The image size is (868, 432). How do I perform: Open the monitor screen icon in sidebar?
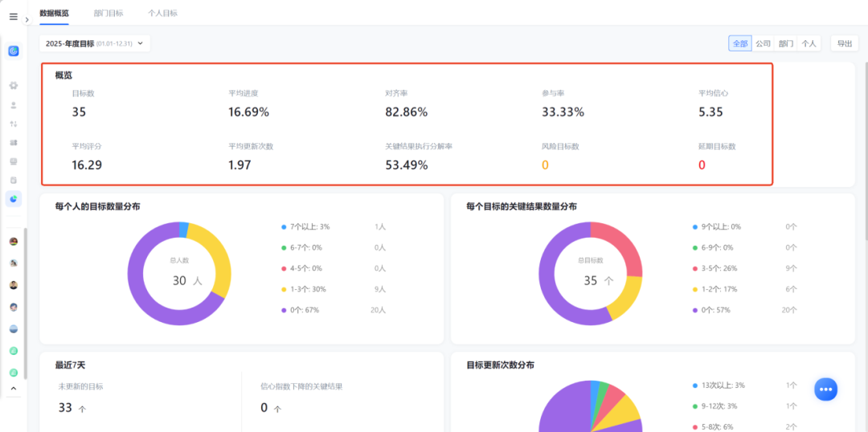pyautogui.click(x=14, y=161)
